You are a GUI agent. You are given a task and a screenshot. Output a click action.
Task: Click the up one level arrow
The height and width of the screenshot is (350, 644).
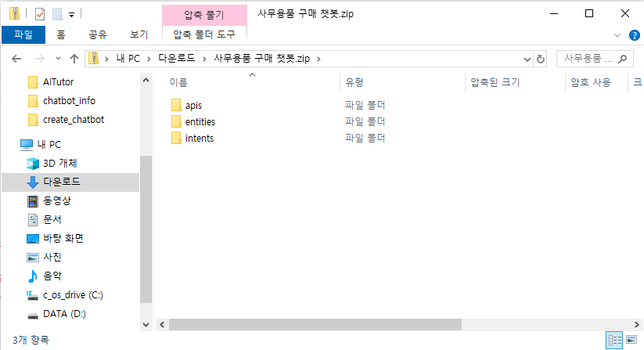pos(74,59)
